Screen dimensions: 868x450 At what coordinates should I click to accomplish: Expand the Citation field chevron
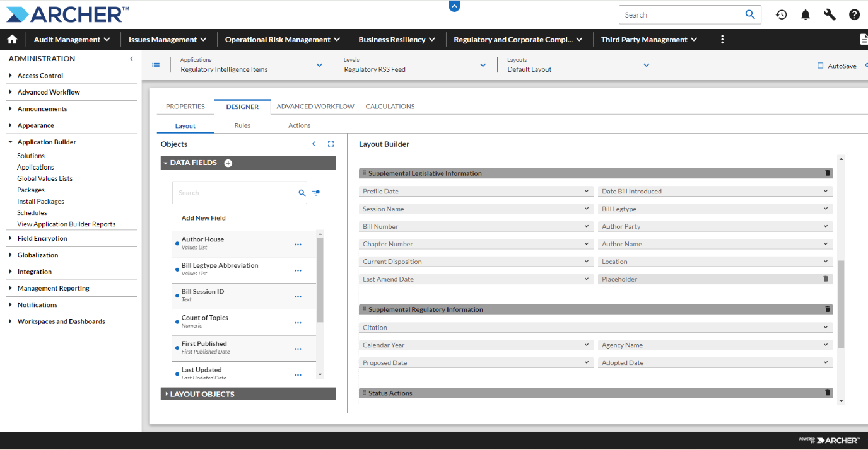[x=826, y=327]
